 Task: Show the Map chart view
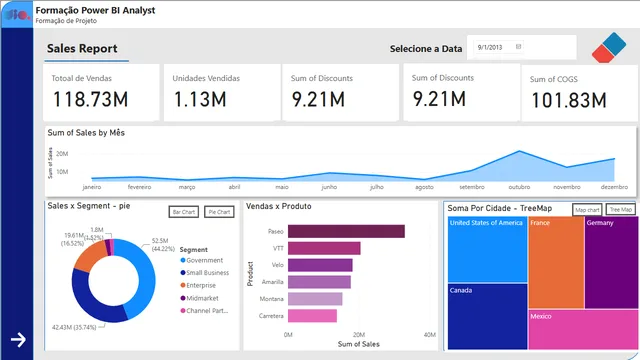[587, 210]
